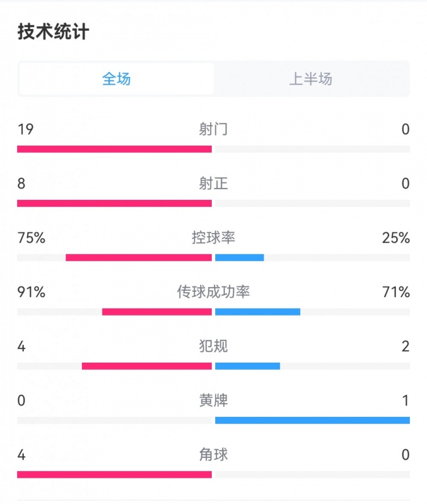Click the red 射正 progress bar
The width and height of the screenshot is (427, 504).
point(114,203)
